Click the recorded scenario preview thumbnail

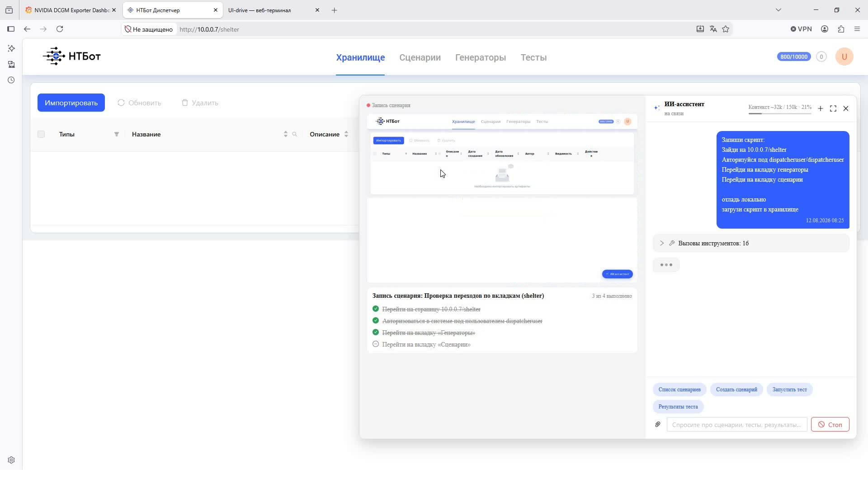click(502, 198)
